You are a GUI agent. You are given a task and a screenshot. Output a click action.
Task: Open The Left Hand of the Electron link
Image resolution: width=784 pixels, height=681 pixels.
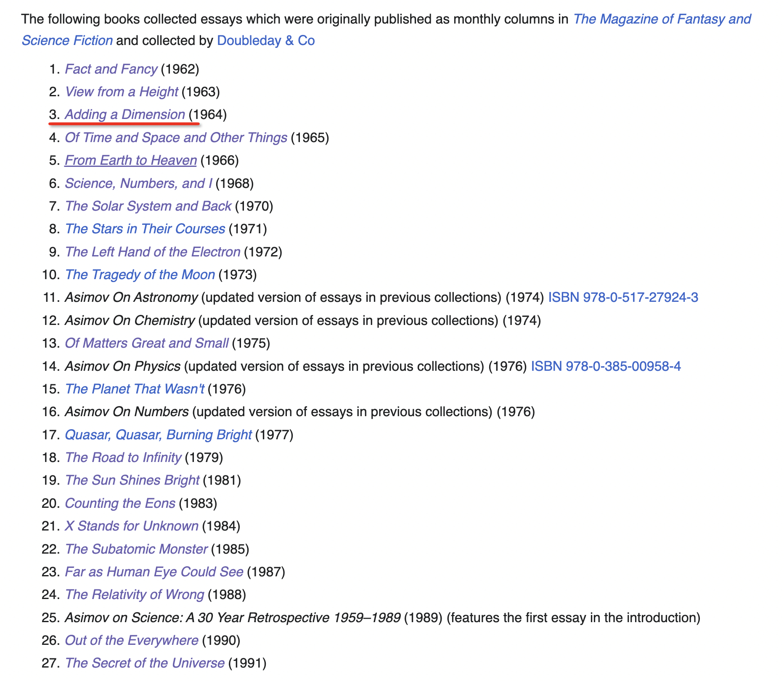click(x=153, y=252)
